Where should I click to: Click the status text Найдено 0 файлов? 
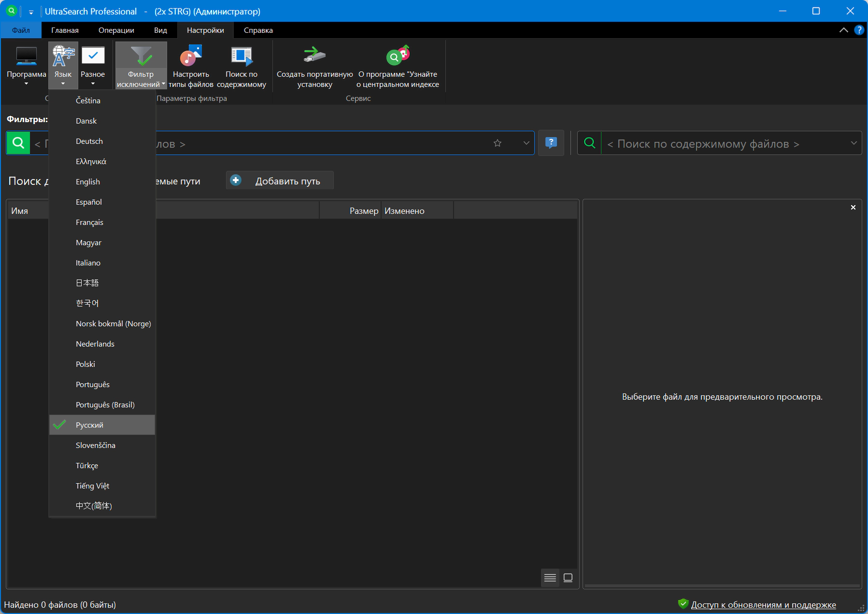pyautogui.click(x=60, y=604)
